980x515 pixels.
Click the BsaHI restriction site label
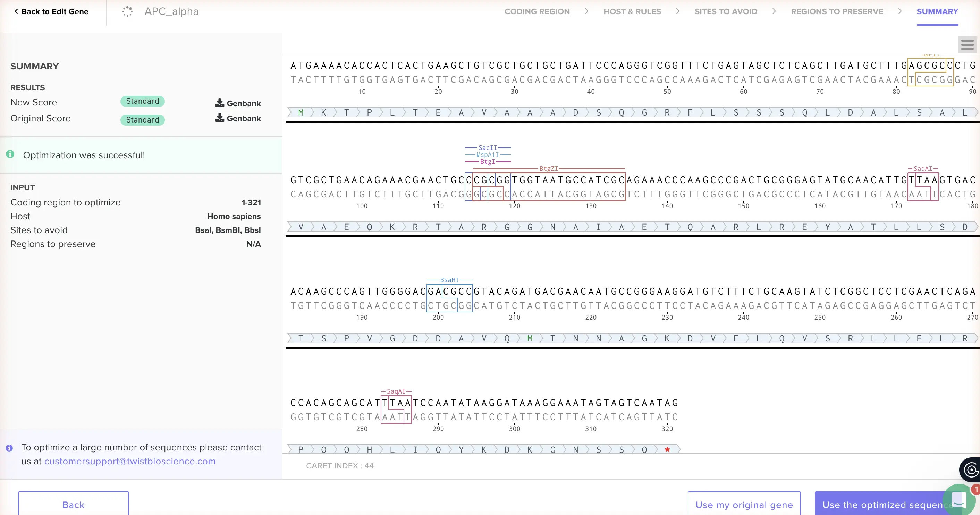pos(449,280)
